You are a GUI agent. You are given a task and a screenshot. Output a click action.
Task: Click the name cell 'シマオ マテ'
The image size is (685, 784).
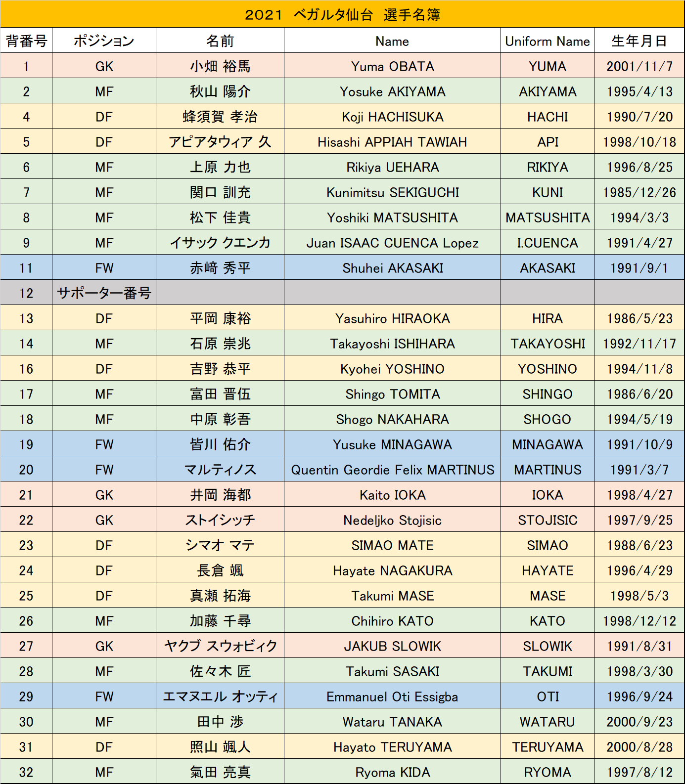(220, 545)
